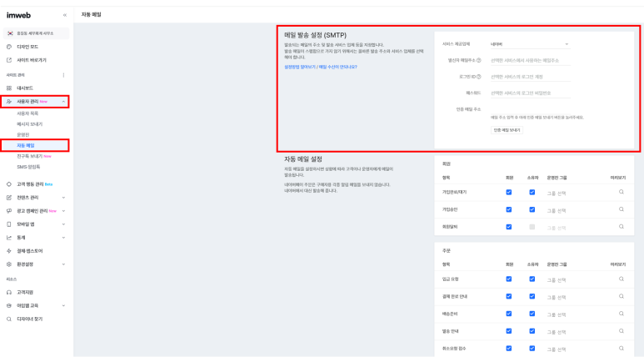Collapse sidebar with double-chevron icon

[x=65, y=15]
